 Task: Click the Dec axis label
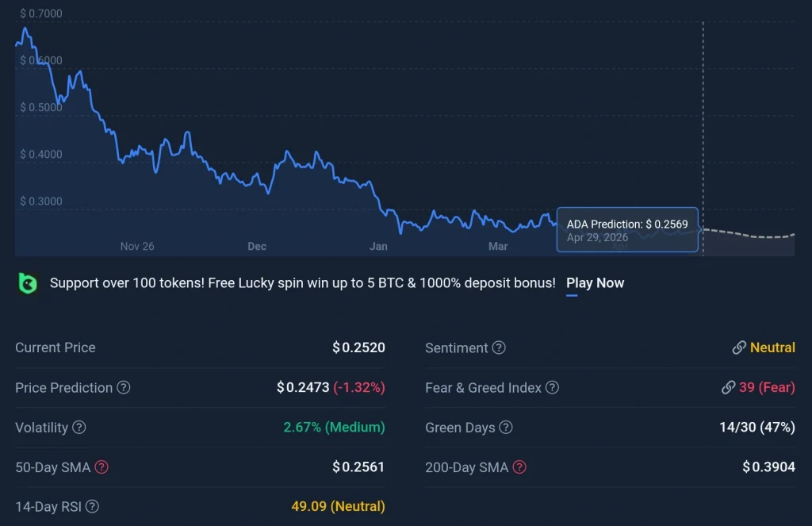[257, 246]
